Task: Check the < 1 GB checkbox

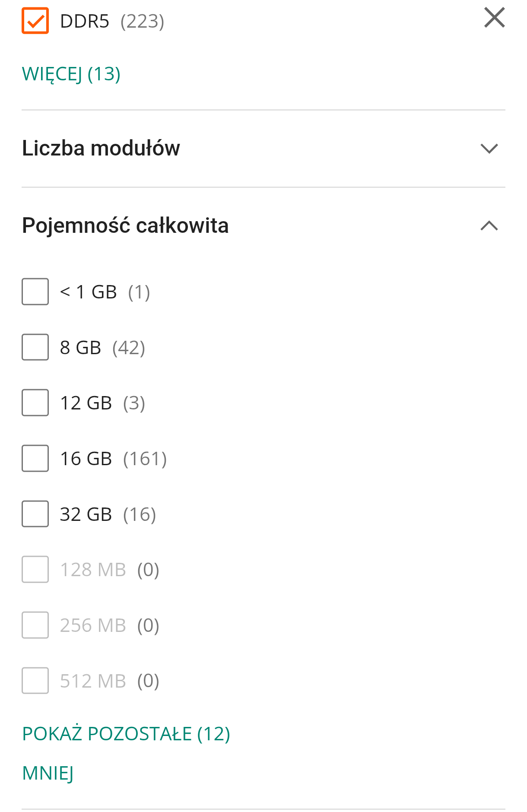Action: 35,292
